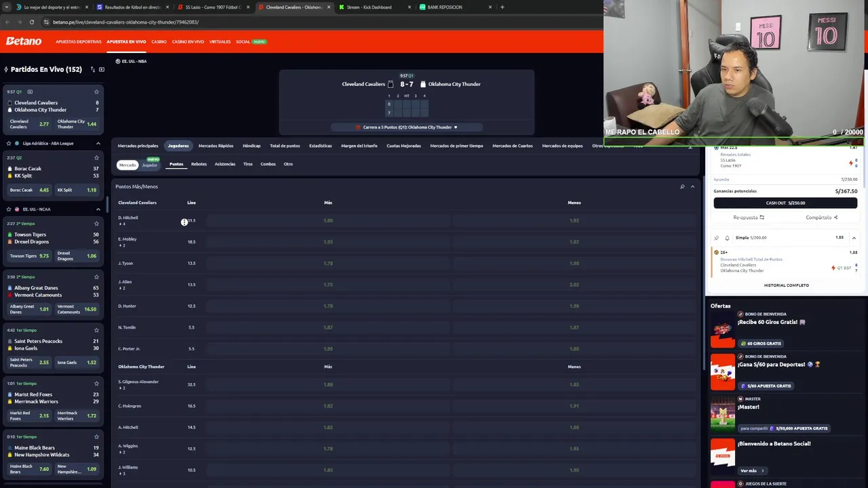Click the bell notification icon on the Simple bet
Image resolution: width=868 pixels, height=488 pixels.
coord(727,238)
